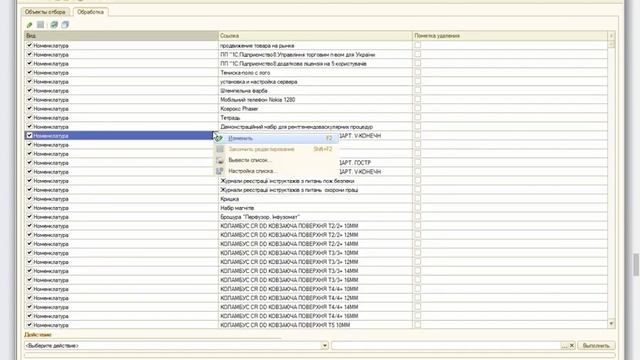The height and width of the screenshot is (360, 640).
Task: Click the grey Finish editing toolbar icon
Action: point(40,25)
